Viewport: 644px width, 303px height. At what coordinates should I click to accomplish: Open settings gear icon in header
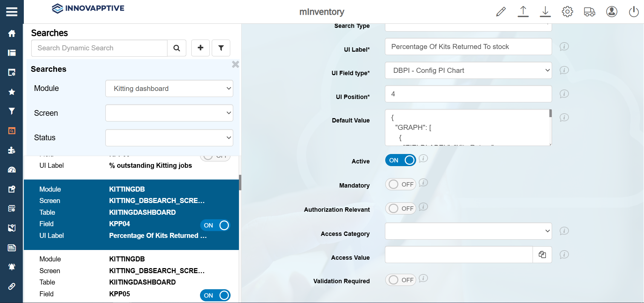567,12
